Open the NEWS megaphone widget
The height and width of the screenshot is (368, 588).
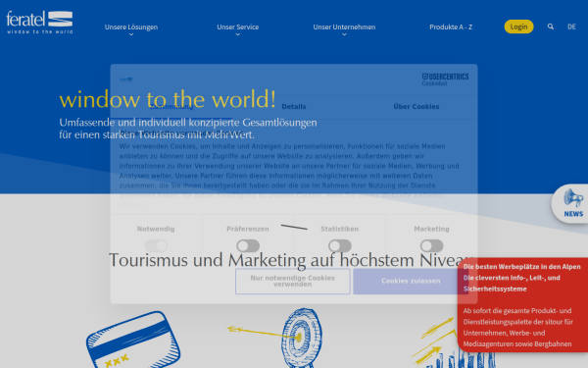[x=571, y=203]
